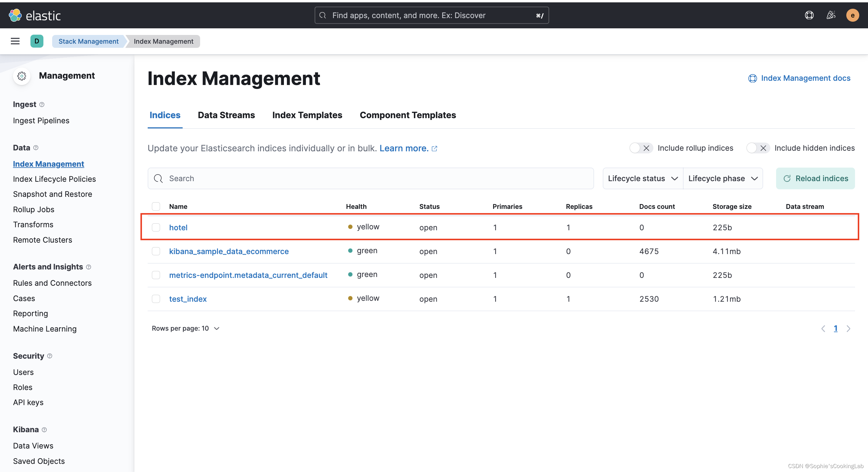Open Remote Clusters in sidebar
Image resolution: width=868 pixels, height=472 pixels.
pos(42,240)
